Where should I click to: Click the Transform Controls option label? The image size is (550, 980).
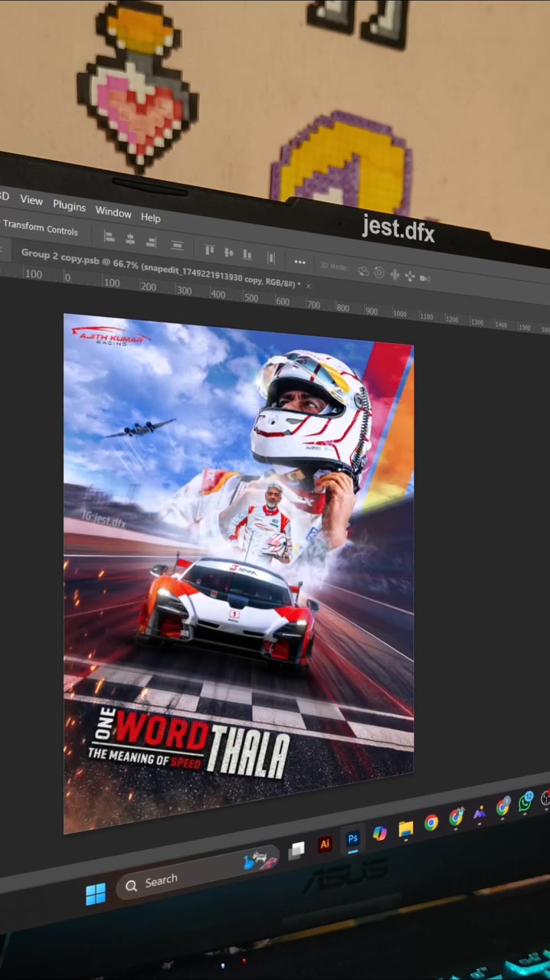(40, 227)
